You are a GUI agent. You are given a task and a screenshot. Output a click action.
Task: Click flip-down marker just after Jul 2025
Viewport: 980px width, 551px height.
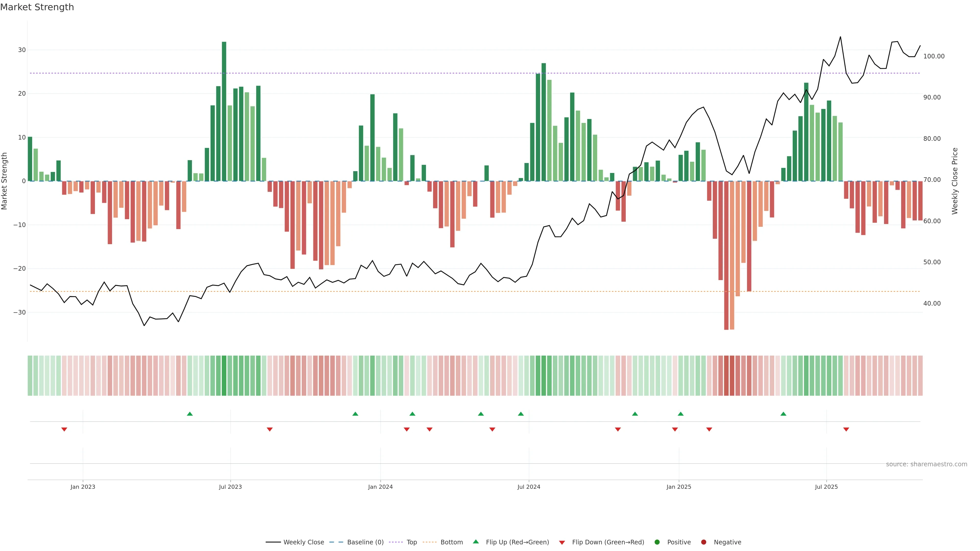[x=846, y=429]
